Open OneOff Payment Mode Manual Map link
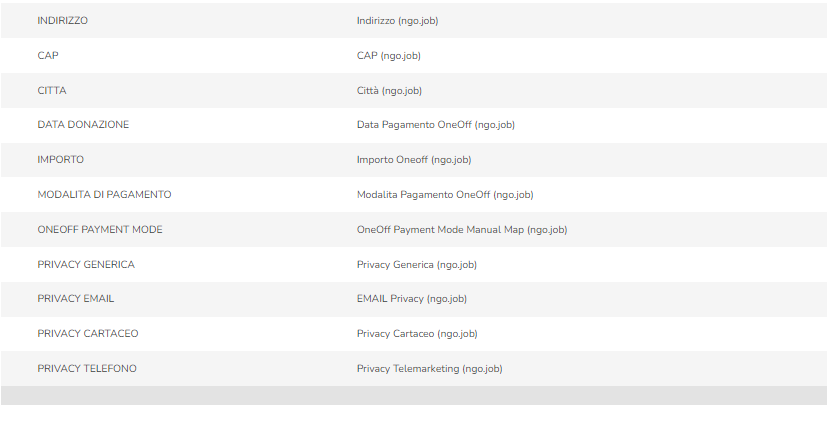 (461, 230)
